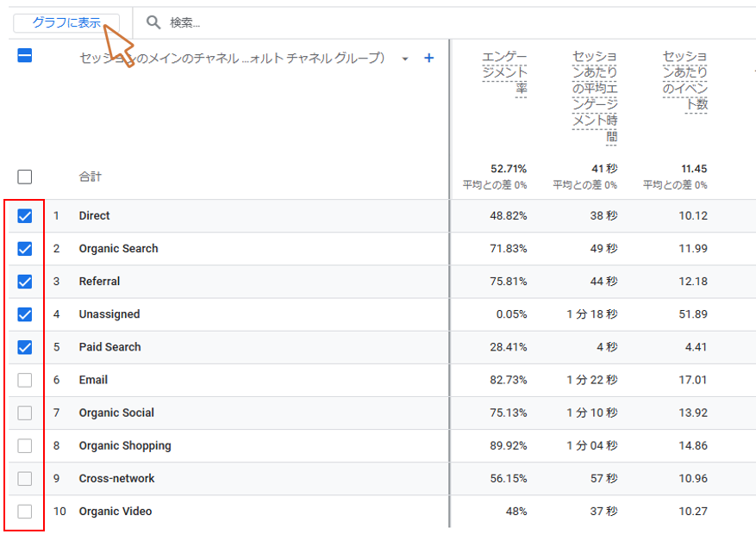
Task: Uncheck the Direct row checkbox
Action: 25,216
